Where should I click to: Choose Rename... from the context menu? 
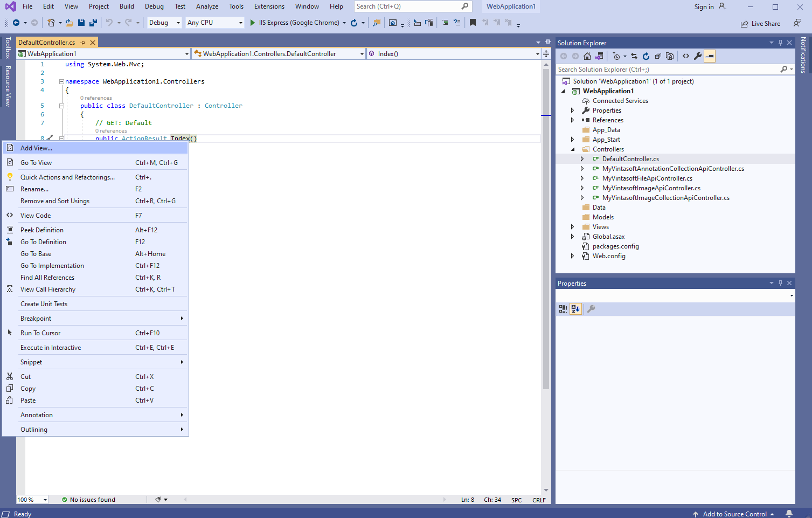pyautogui.click(x=95, y=189)
